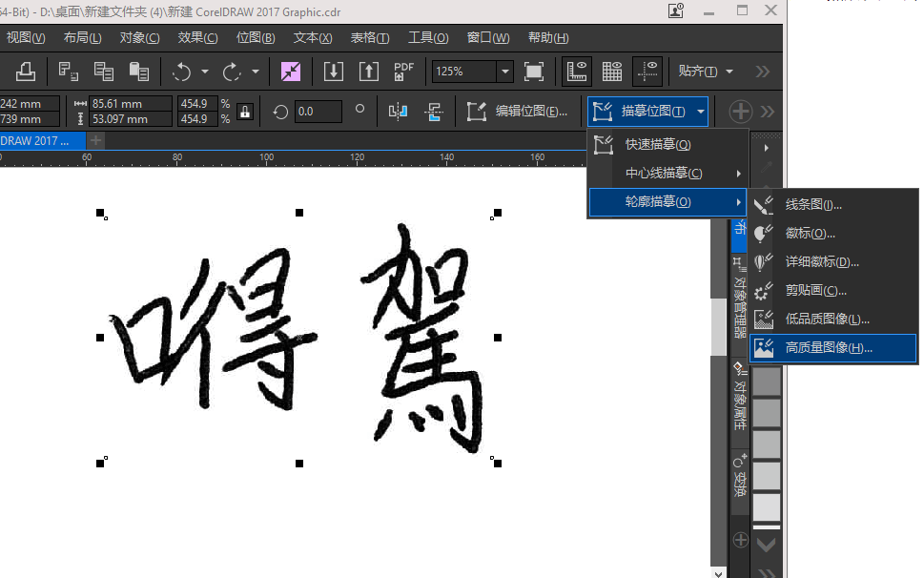The height and width of the screenshot is (578, 924).
Task: Toggle the show rulers button
Action: (576, 72)
